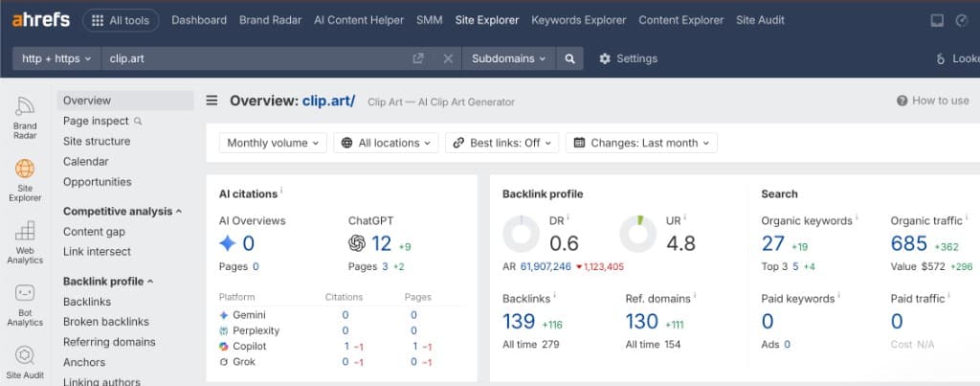Screen dimensions: 980x386
Task: Open the Best links: Off dropdown
Action: coord(501,143)
